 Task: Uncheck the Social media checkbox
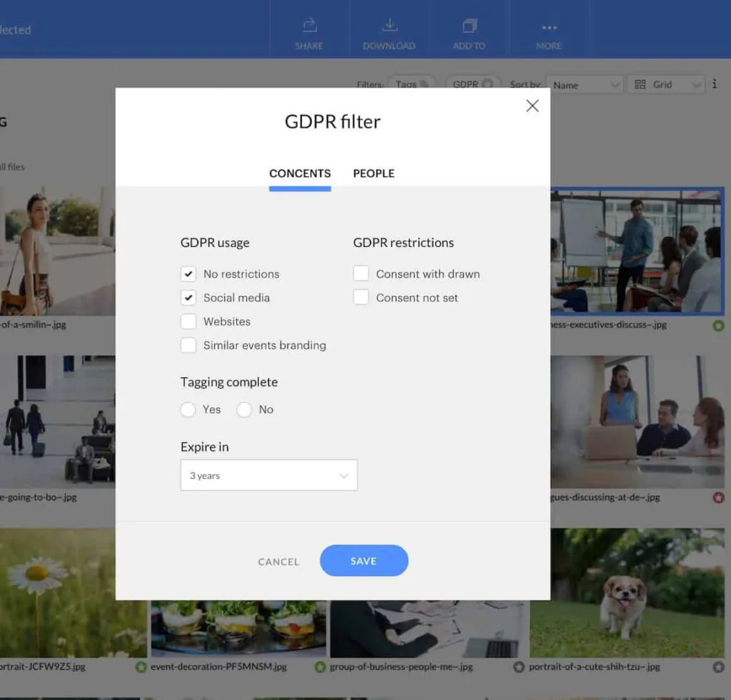coord(188,298)
